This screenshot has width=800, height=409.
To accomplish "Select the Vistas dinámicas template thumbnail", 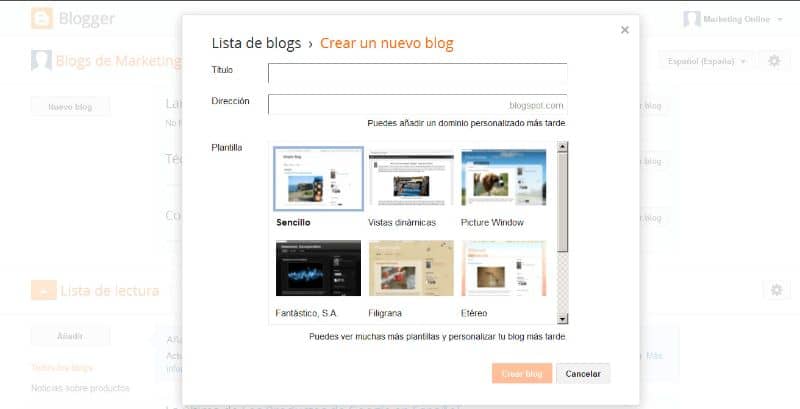I will (411, 179).
